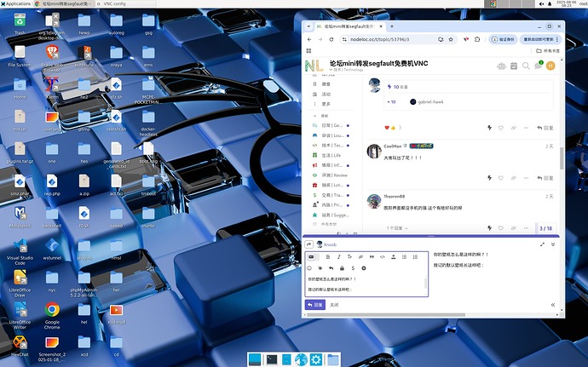The image size is (588, 367).
Task: Insert blockquote in reply editor
Action: point(372,257)
